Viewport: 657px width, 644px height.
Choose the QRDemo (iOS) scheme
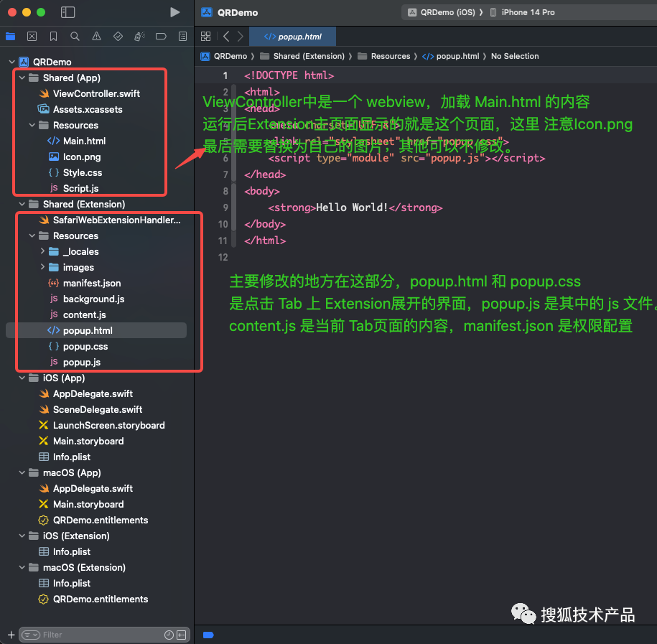click(442, 13)
